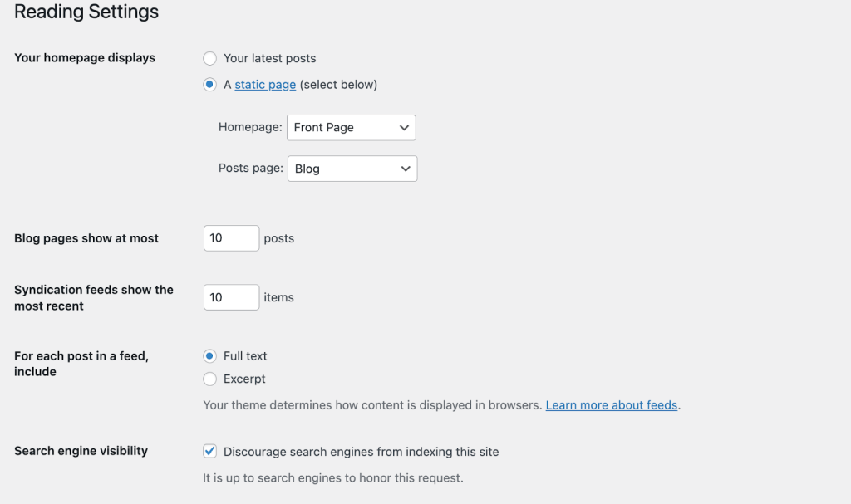The height and width of the screenshot is (504, 851).
Task: Open the "static page" link
Action: tap(265, 84)
